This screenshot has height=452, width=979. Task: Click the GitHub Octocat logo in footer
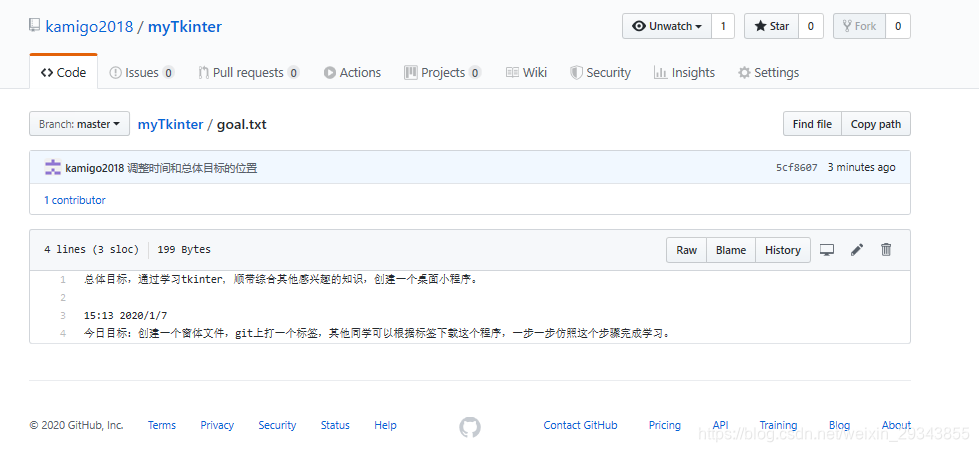470,426
